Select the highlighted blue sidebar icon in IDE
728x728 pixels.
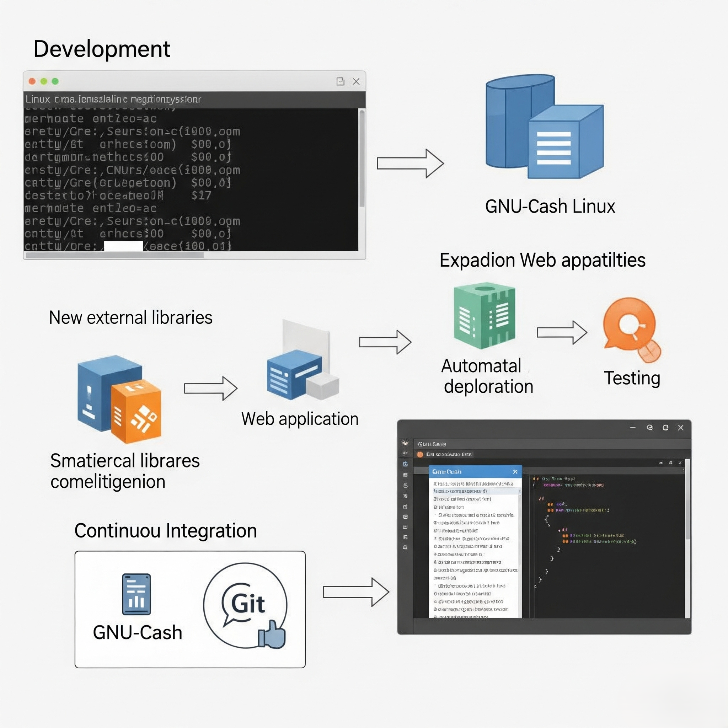(405, 464)
